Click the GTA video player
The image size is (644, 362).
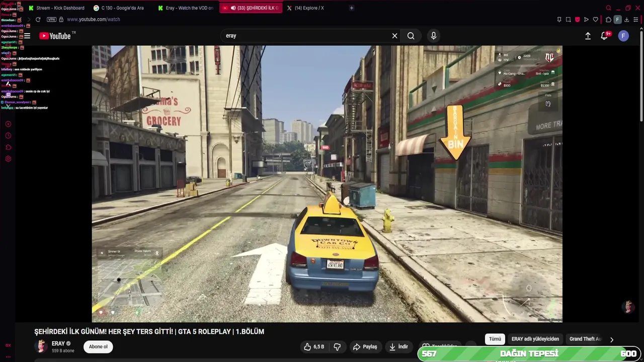pyautogui.click(x=327, y=184)
